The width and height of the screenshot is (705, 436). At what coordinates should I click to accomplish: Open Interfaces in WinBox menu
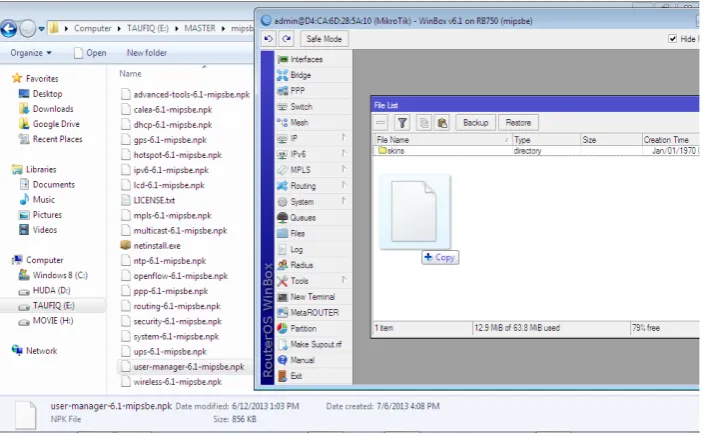[x=306, y=59]
